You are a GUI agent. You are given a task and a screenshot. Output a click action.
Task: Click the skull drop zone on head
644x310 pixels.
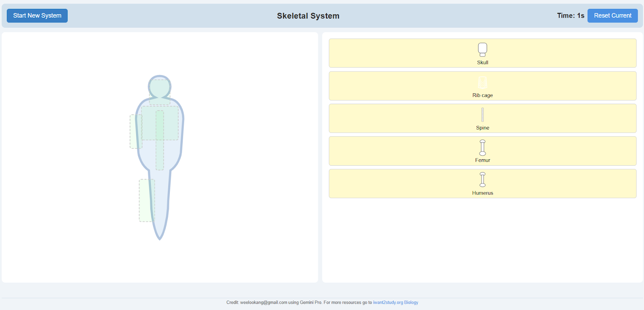pos(160,92)
